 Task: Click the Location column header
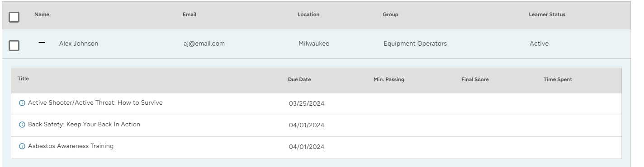[x=308, y=14]
